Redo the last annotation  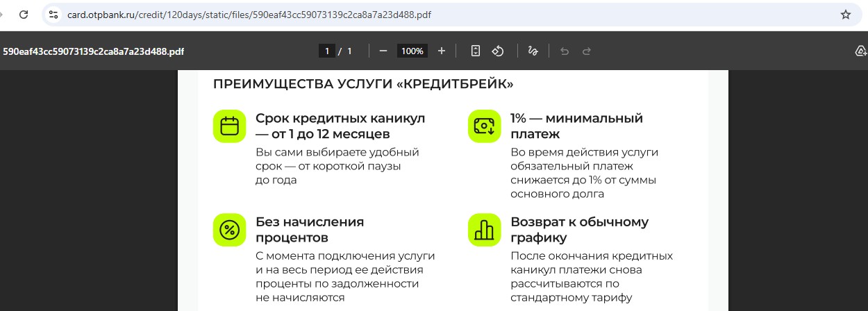[586, 51]
